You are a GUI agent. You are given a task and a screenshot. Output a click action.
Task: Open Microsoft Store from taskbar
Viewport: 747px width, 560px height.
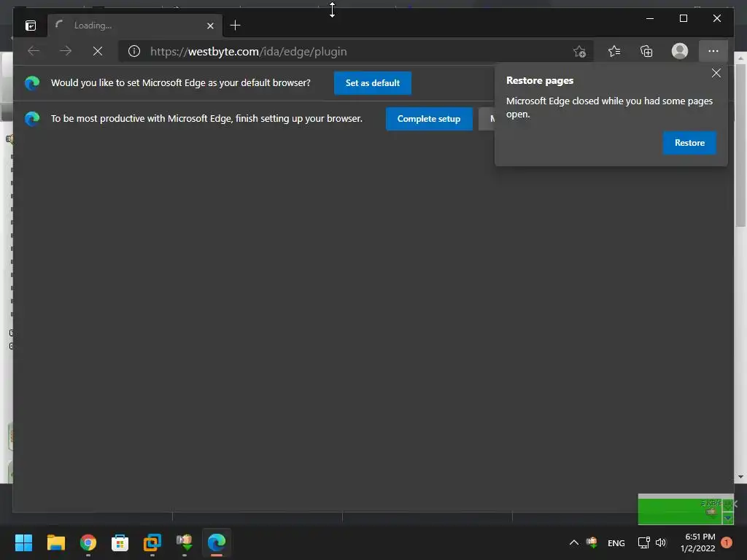click(x=120, y=542)
